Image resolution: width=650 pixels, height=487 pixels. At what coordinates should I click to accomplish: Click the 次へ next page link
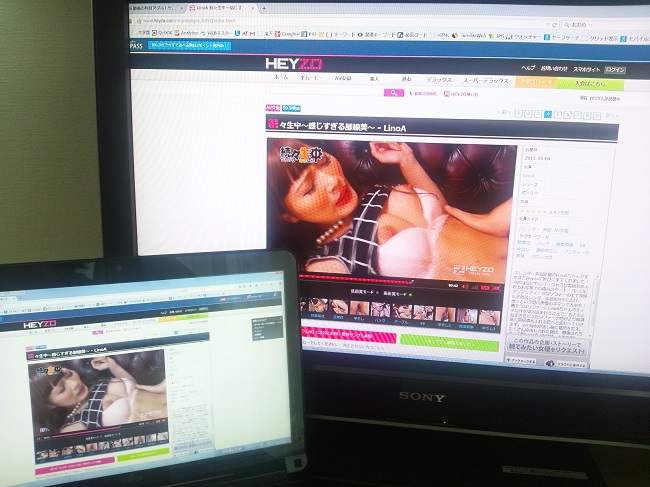click(x=611, y=116)
